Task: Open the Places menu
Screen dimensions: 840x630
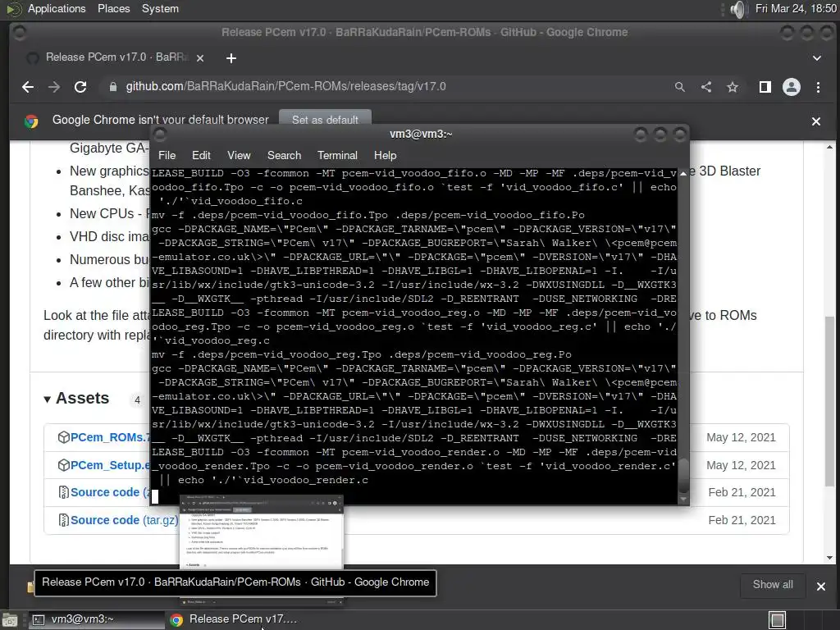Action: (113, 8)
